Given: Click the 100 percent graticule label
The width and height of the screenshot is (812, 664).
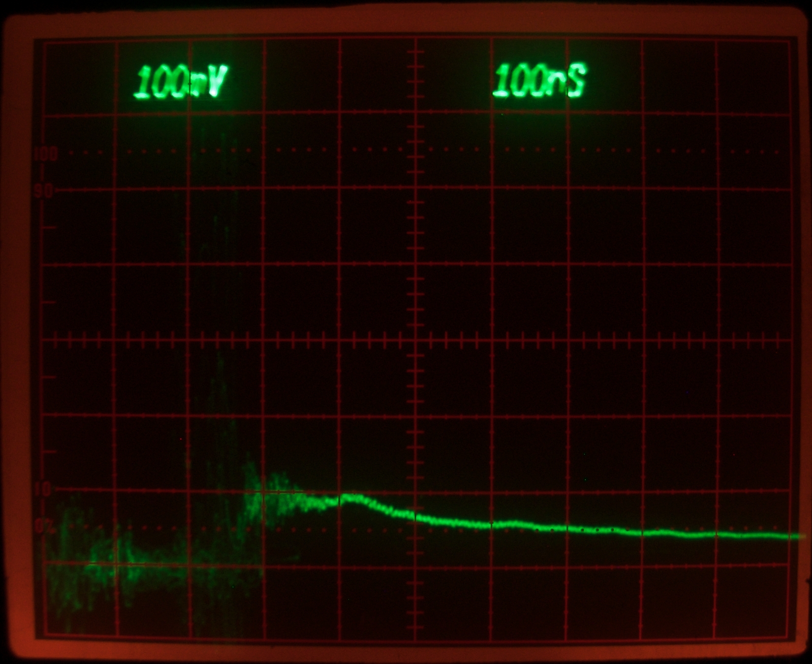Looking at the screenshot, I should 46,154.
